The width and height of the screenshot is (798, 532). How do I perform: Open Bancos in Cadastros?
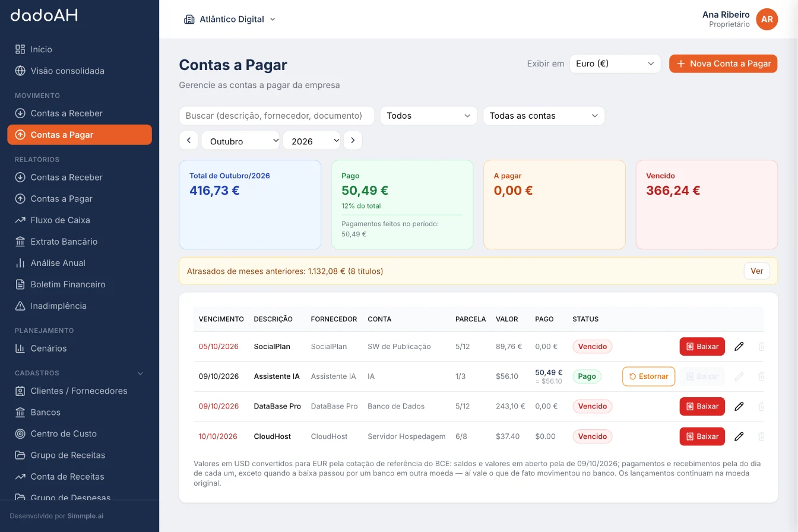tap(80, 412)
